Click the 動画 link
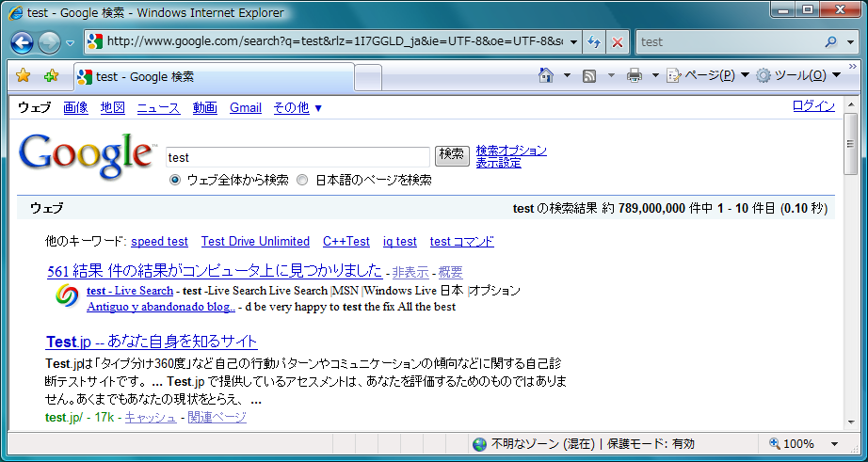Screen dimensions: 868x462 pos(205,107)
